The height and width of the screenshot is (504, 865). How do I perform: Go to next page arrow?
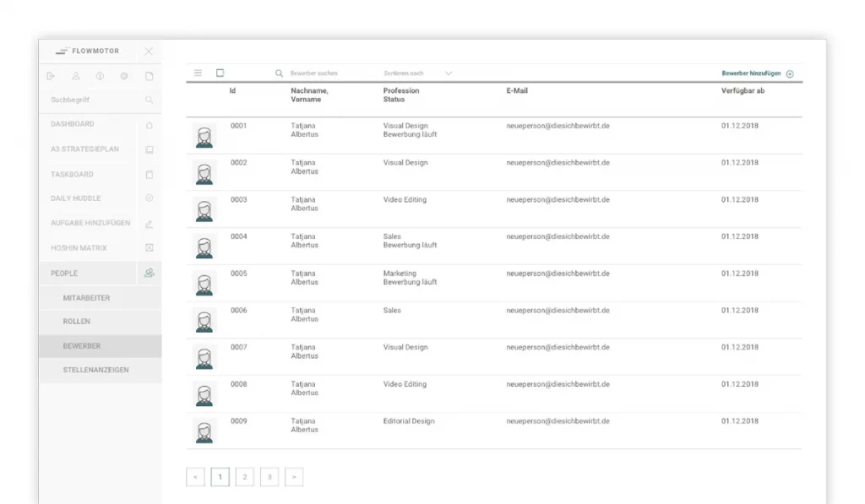[x=294, y=477]
